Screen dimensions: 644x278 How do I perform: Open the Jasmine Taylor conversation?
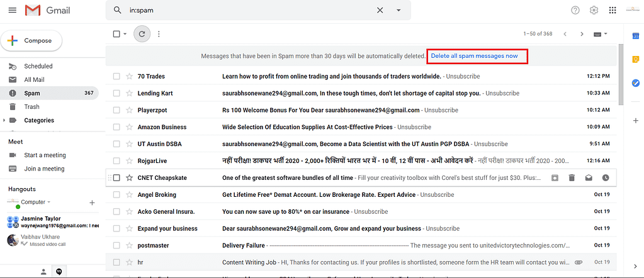pyautogui.click(x=53, y=222)
